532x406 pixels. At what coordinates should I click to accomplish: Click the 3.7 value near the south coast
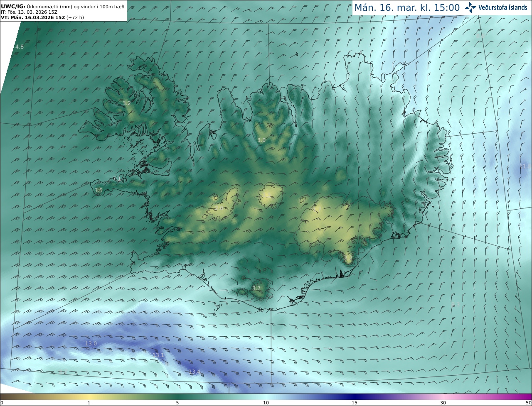pos(256,288)
